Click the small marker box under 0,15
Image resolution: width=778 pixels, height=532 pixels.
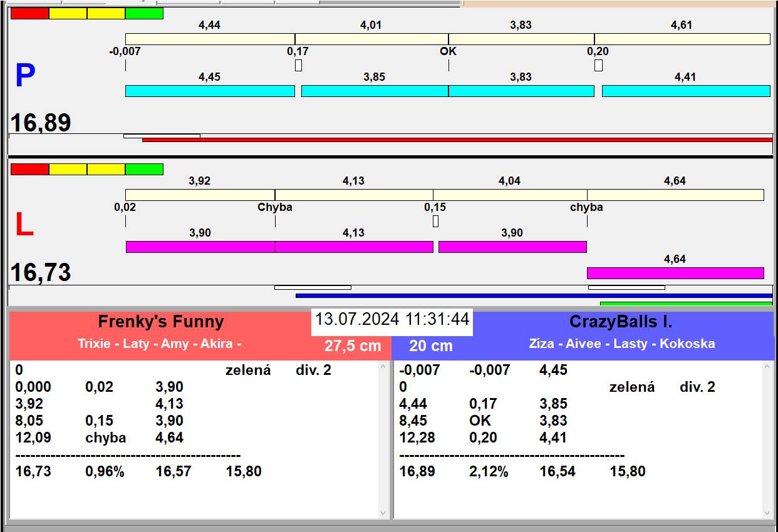pos(435,221)
